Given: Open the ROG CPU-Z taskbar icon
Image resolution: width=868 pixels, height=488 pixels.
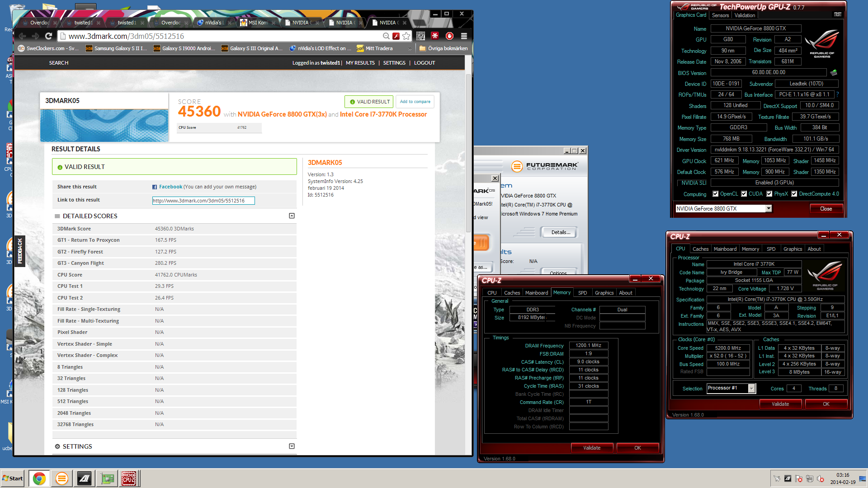Looking at the screenshot, I should coord(129,479).
